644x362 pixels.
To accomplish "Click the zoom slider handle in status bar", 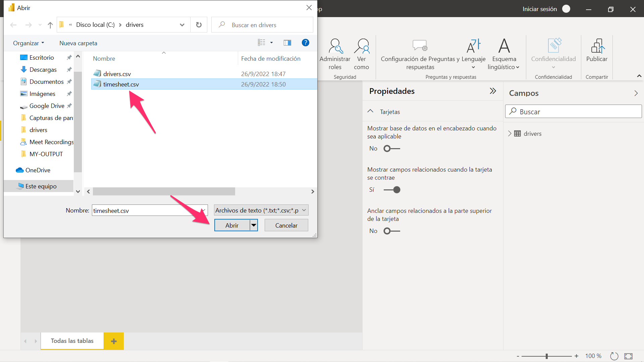I will pyautogui.click(x=547, y=356).
